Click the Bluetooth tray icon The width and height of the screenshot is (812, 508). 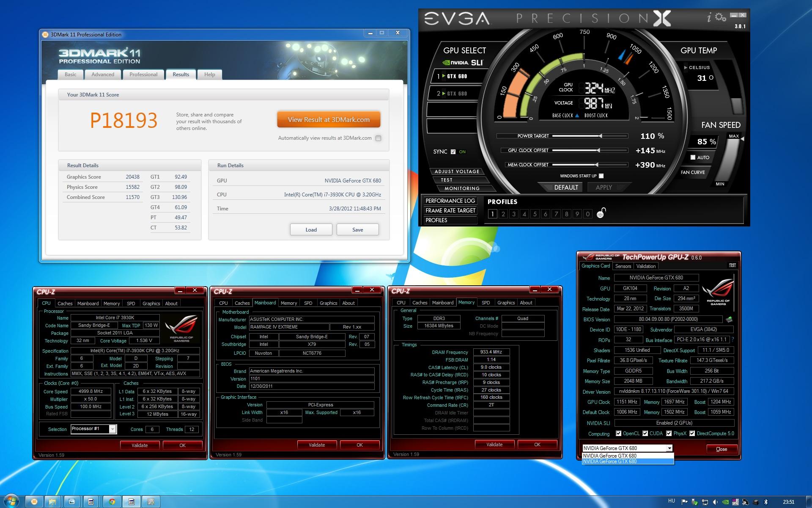pyautogui.click(x=765, y=502)
